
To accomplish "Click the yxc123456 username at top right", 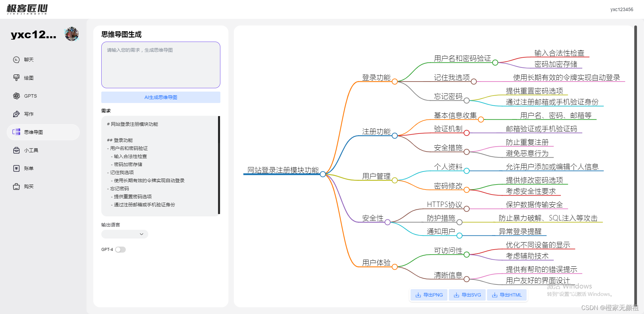I will coord(622,9).
